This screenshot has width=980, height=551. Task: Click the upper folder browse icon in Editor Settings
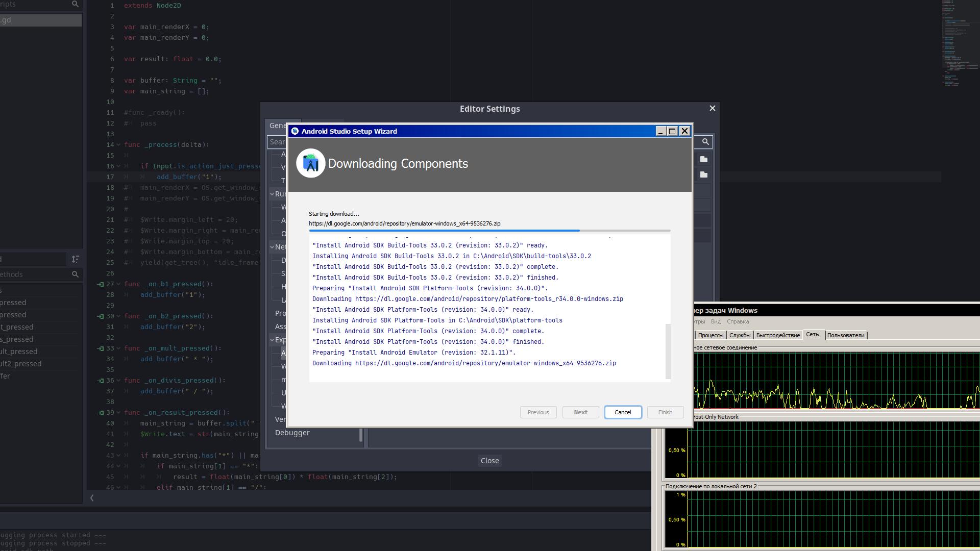click(703, 159)
